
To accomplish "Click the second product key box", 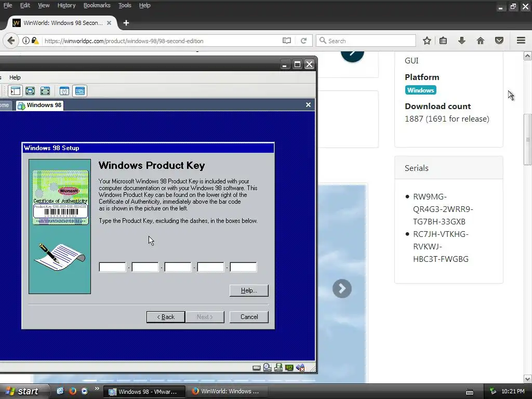I will click(x=145, y=267).
